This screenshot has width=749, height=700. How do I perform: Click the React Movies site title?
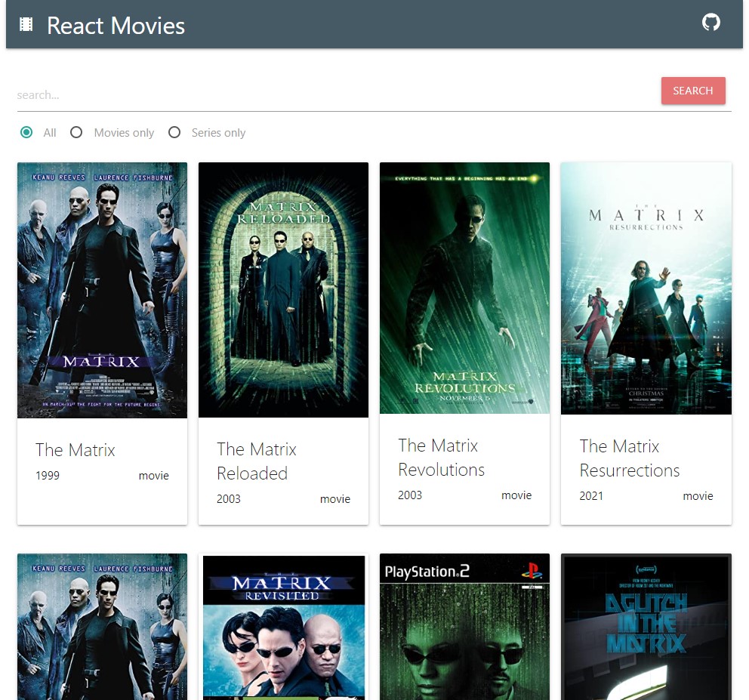(116, 26)
